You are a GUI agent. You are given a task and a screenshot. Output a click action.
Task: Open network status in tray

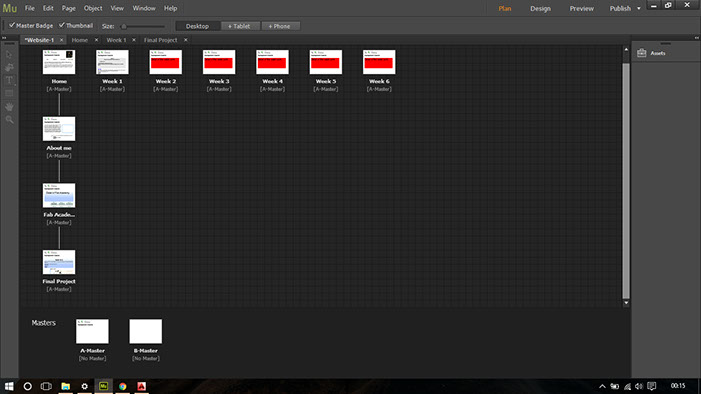tap(627, 386)
